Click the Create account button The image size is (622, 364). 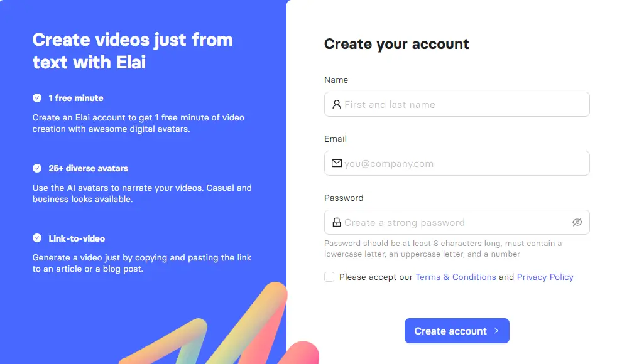pos(457,331)
